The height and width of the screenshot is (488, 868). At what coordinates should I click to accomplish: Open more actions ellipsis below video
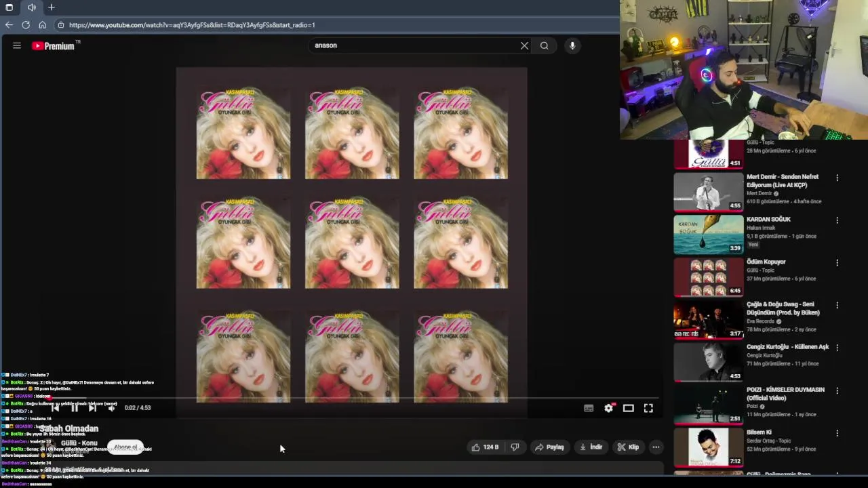(656, 447)
